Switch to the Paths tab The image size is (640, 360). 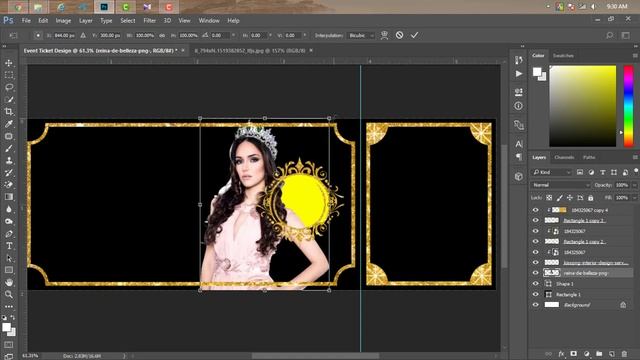[589, 157]
